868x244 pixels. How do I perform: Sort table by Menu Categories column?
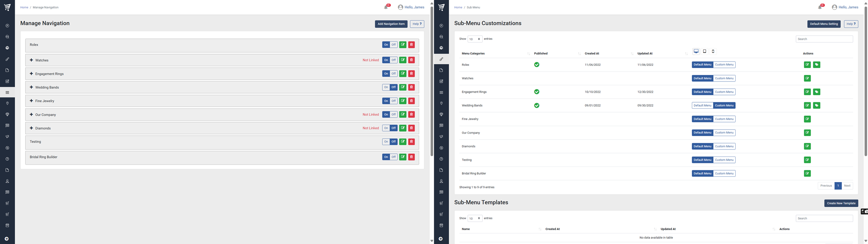(x=495, y=54)
